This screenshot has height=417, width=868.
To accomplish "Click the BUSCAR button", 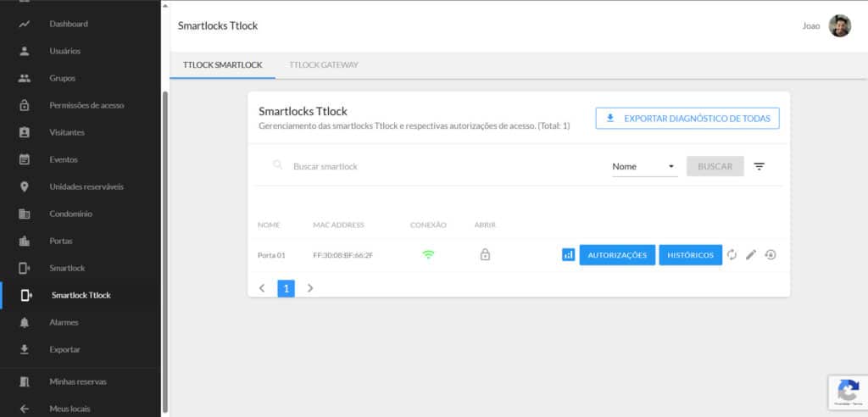I will (715, 166).
